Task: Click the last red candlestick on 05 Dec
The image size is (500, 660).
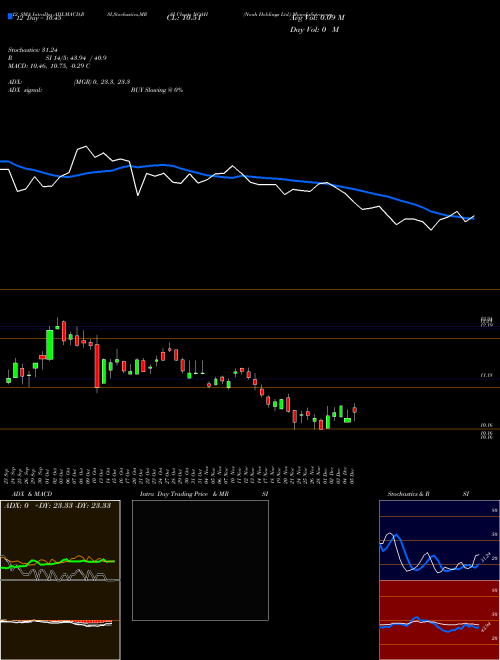Action: click(355, 412)
